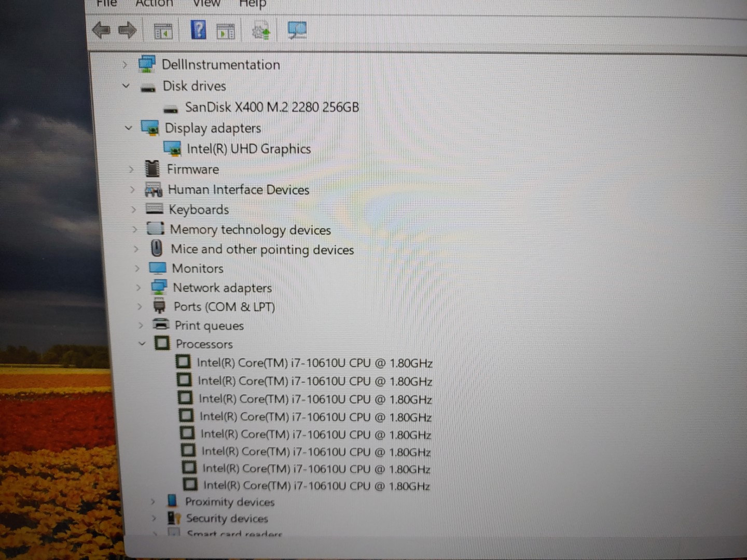
Task: Collapse the Disk drives node
Action: click(126, 86)
